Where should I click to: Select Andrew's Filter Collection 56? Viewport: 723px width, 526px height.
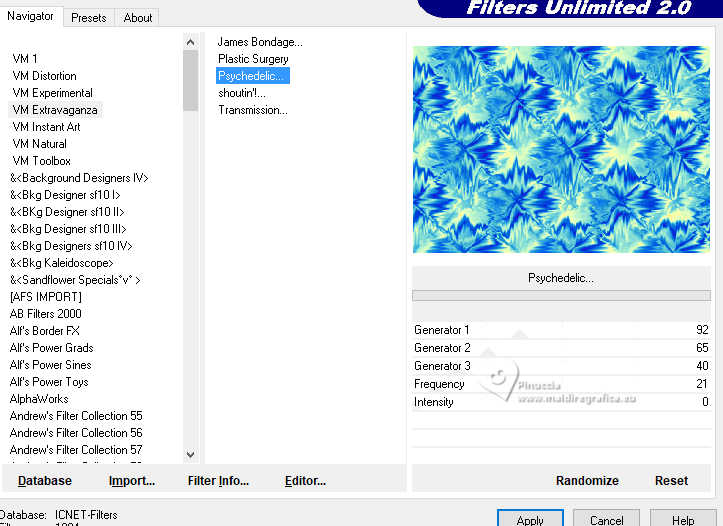point(76,433)
